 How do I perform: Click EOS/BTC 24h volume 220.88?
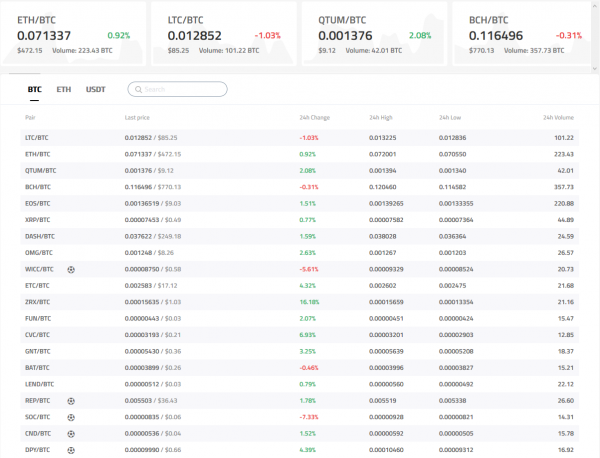point(564,204)
